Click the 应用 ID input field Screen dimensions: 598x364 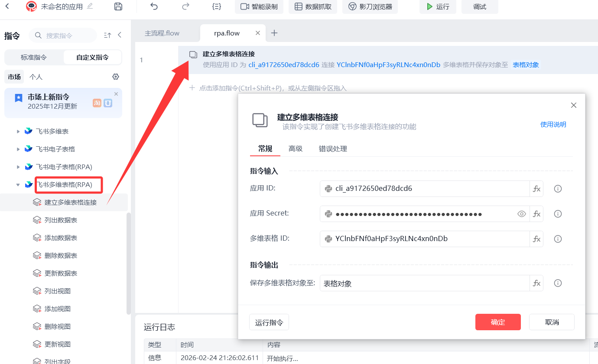[x=425, y=189]
